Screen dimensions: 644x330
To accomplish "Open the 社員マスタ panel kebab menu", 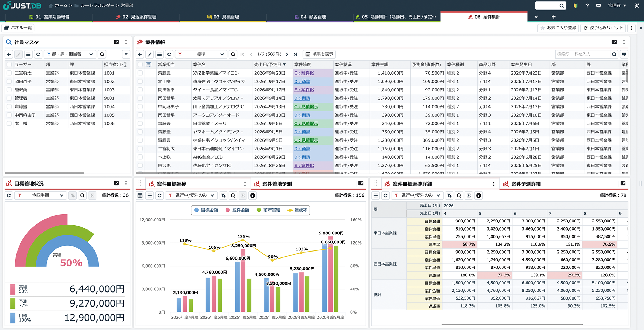I will [x=126, y=42].
